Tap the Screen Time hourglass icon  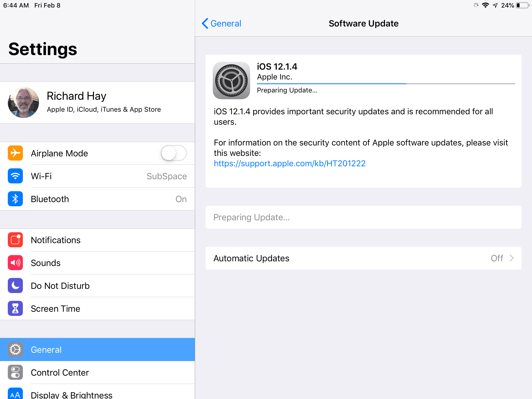pos(15,309)
